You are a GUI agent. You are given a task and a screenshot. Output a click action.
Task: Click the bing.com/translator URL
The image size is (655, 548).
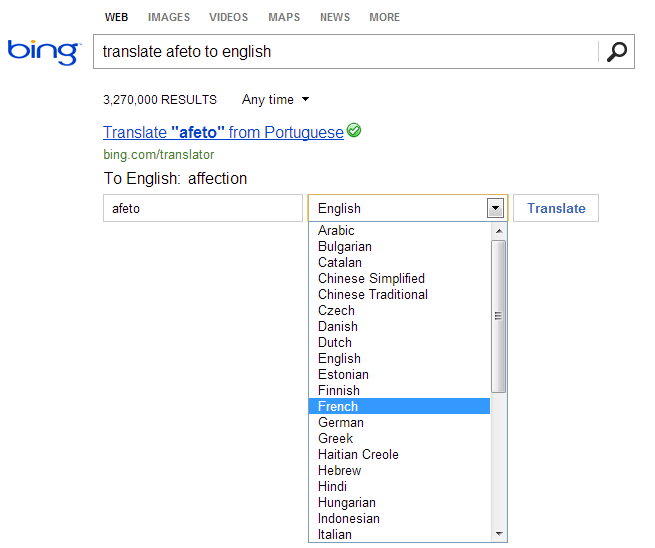[159, 155]
